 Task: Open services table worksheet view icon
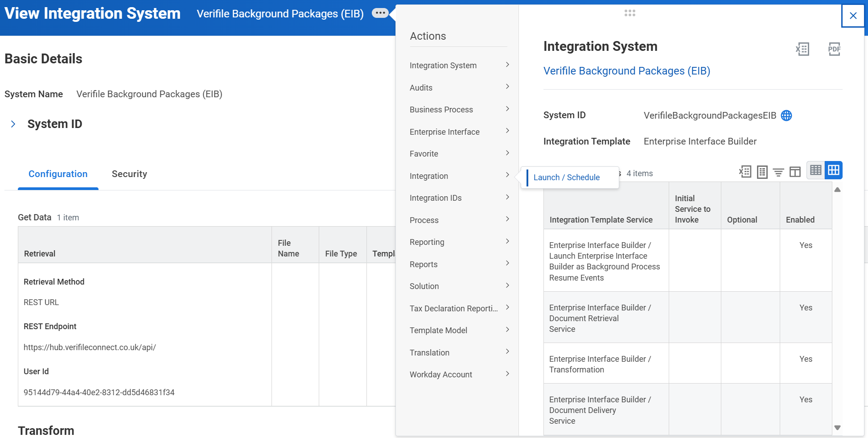click(762, 172)
